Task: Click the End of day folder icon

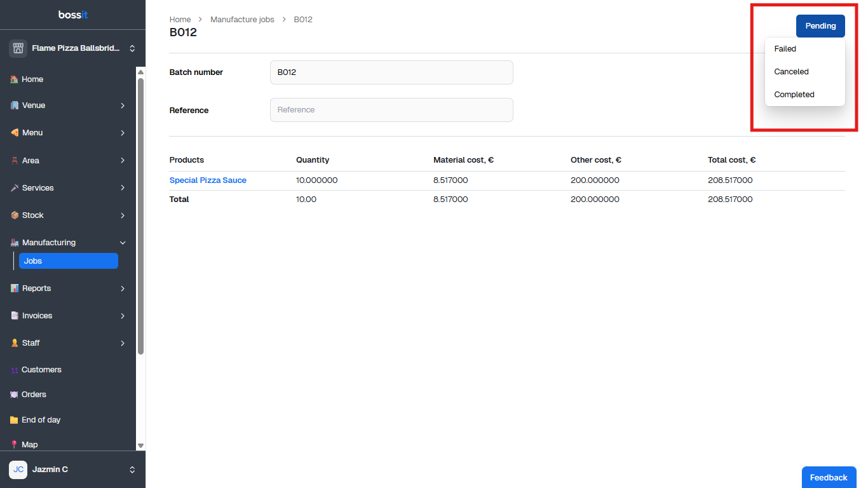Action: click(14, 420)
